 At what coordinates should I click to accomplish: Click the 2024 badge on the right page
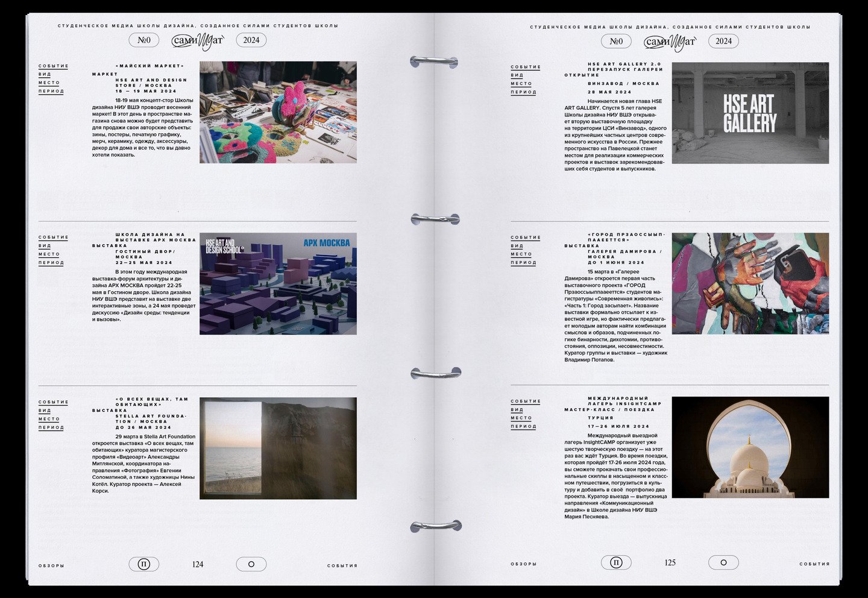pos(723,41)
